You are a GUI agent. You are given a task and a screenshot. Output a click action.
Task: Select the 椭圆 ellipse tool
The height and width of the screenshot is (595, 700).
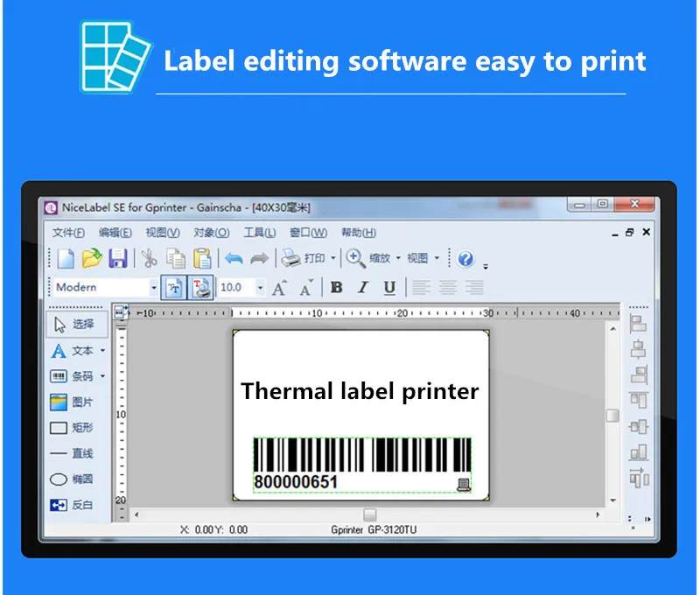pyautogui.click(x=72, y=479)
